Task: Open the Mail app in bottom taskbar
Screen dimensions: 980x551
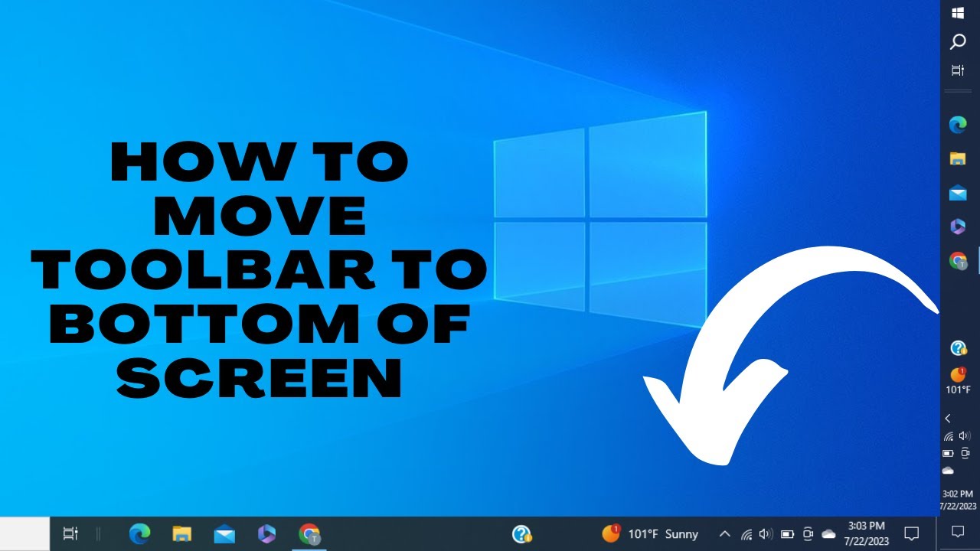Action: (x=224, y=533)
